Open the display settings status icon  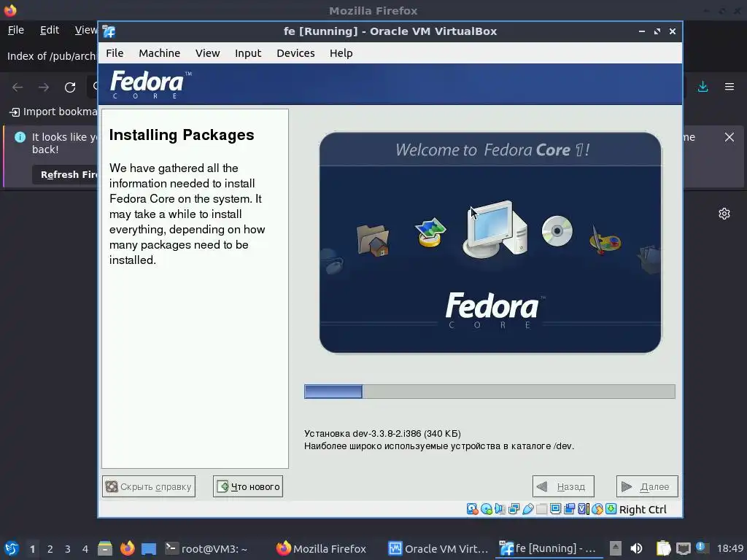[555, 509]
